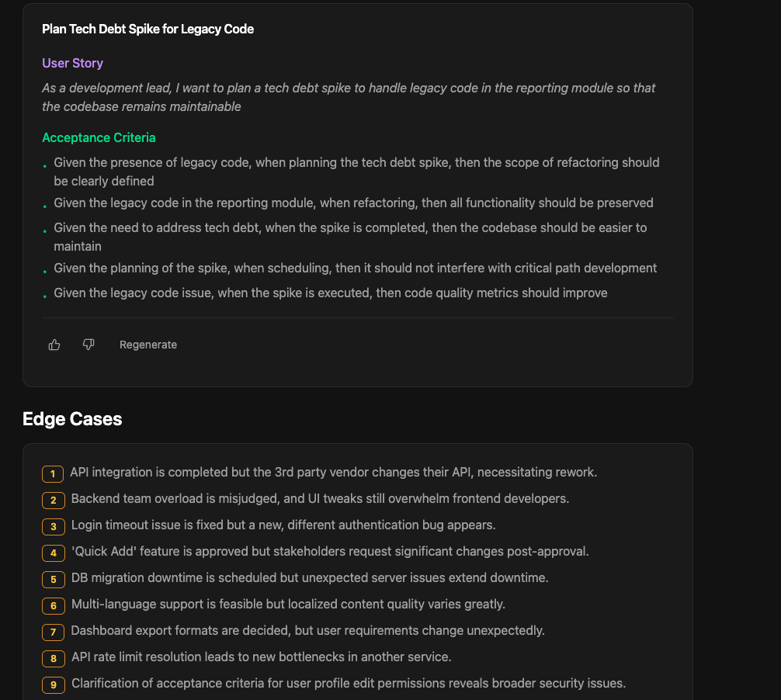Click the green Acceptance Criteria heading
The image size is (781, 700).
coord(99,138)
